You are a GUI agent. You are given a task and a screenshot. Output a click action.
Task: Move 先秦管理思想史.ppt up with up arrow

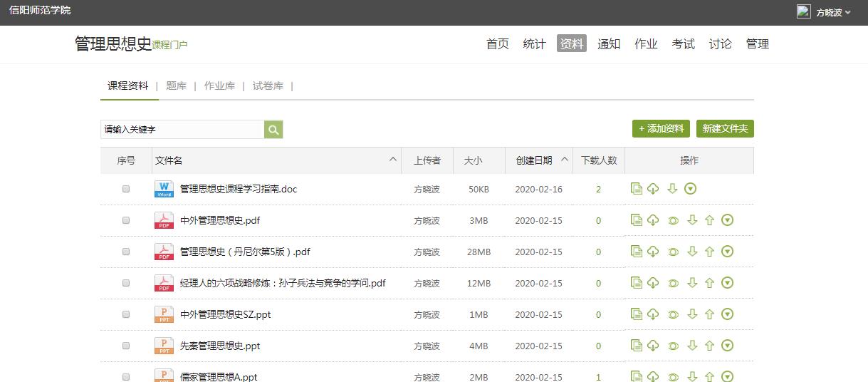tap(709, 346)
